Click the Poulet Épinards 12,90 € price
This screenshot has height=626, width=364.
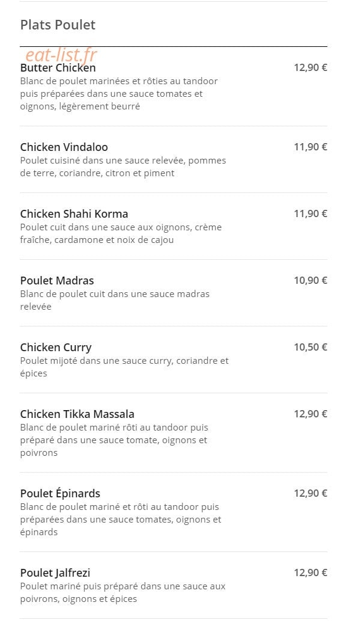311,493
